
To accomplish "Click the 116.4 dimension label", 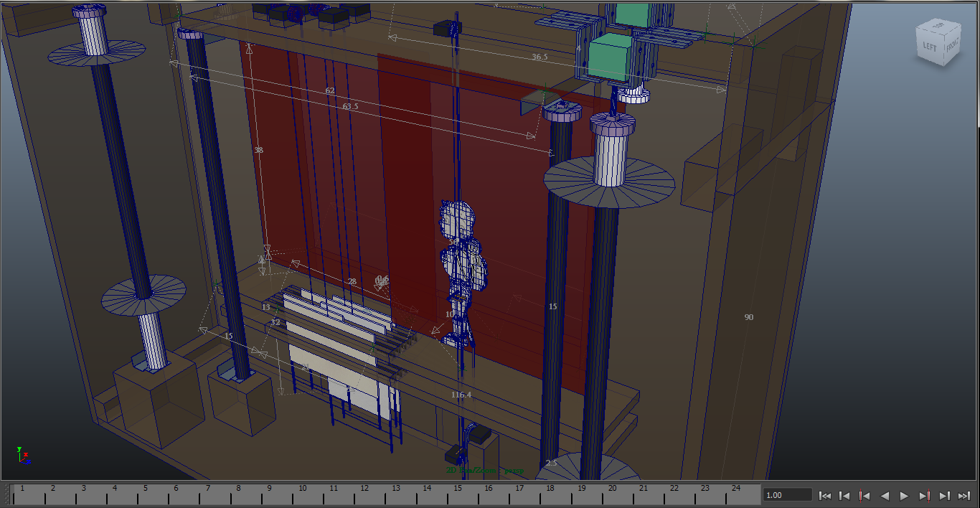I will (x=461, y=395).
